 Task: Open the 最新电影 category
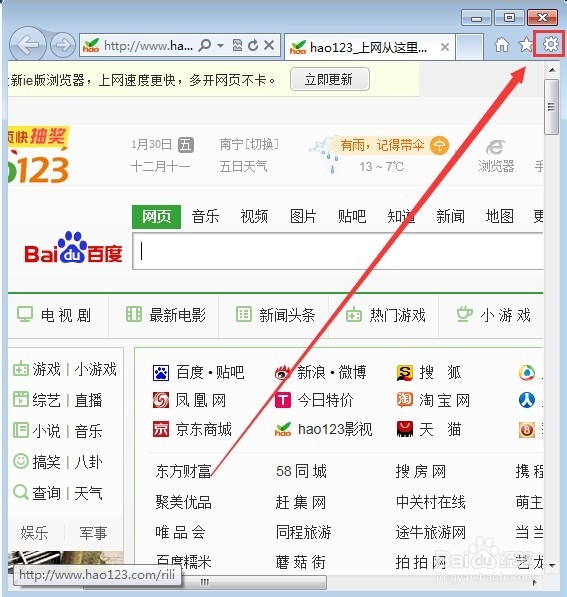[166, 315]
